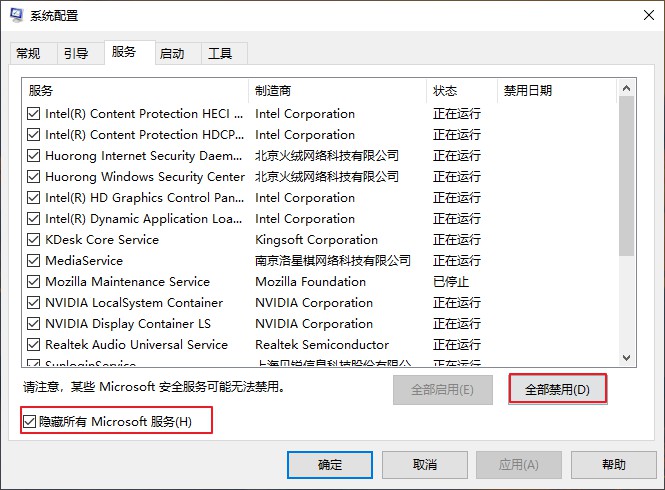Switch to the 启动 tab
The image size is (665, 490).
(x=172, y=53)
